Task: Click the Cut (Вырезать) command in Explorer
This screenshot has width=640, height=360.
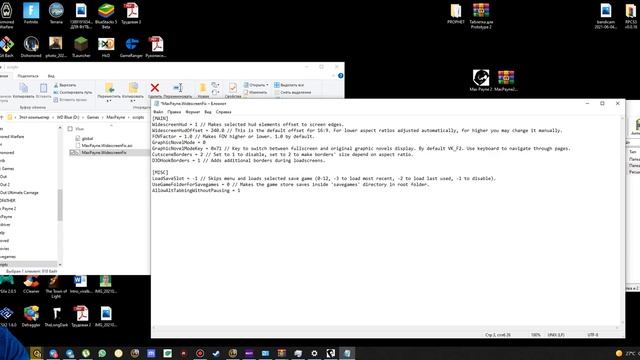Action: pos(65,85)
